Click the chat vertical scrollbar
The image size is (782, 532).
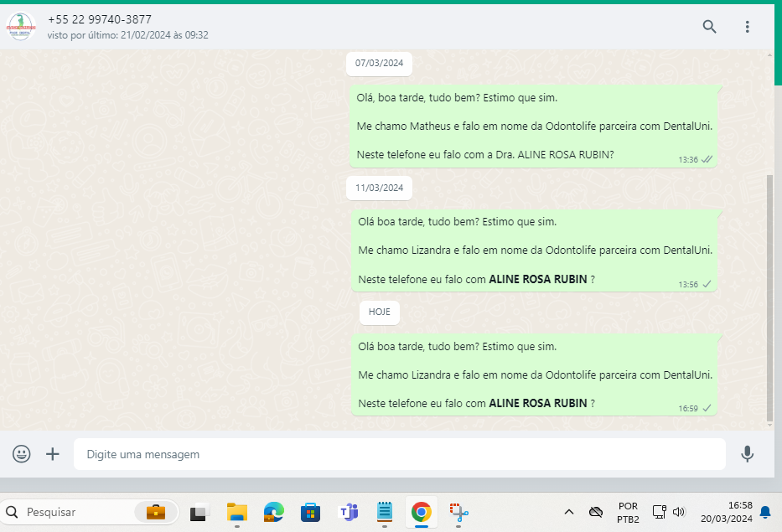(769, 297)
